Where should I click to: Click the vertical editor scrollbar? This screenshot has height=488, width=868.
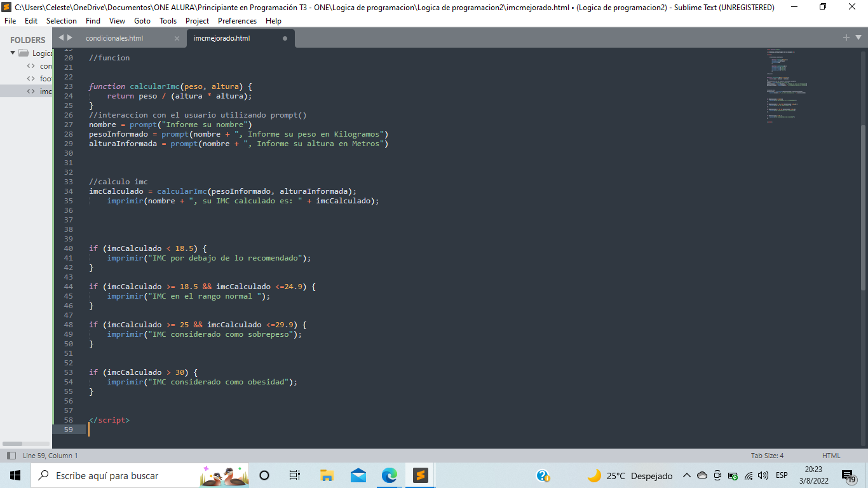tap(864, 207)
